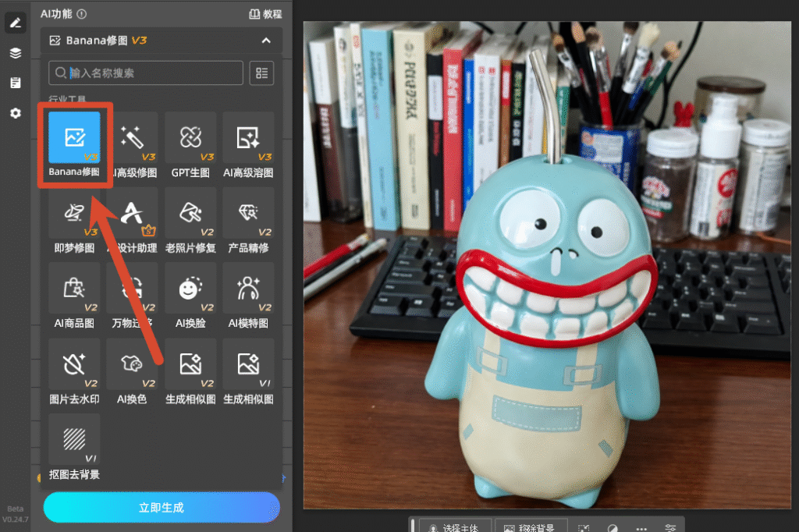Click the AI功能 info icon
This screenshot has width=799, height=532.
pos(81,14)
